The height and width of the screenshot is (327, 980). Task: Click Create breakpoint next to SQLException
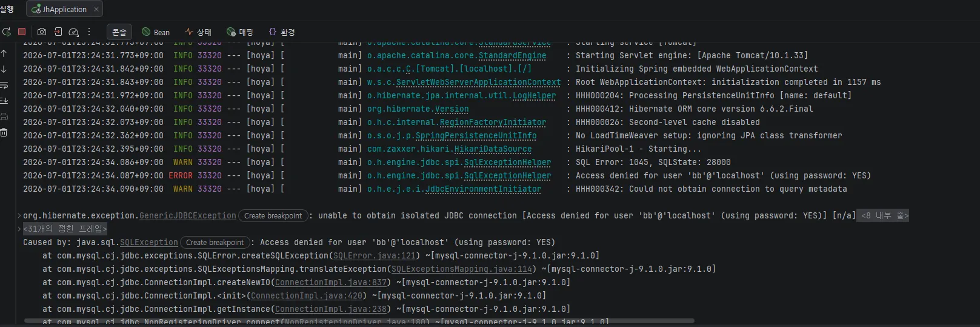click(x=215, y=242)
